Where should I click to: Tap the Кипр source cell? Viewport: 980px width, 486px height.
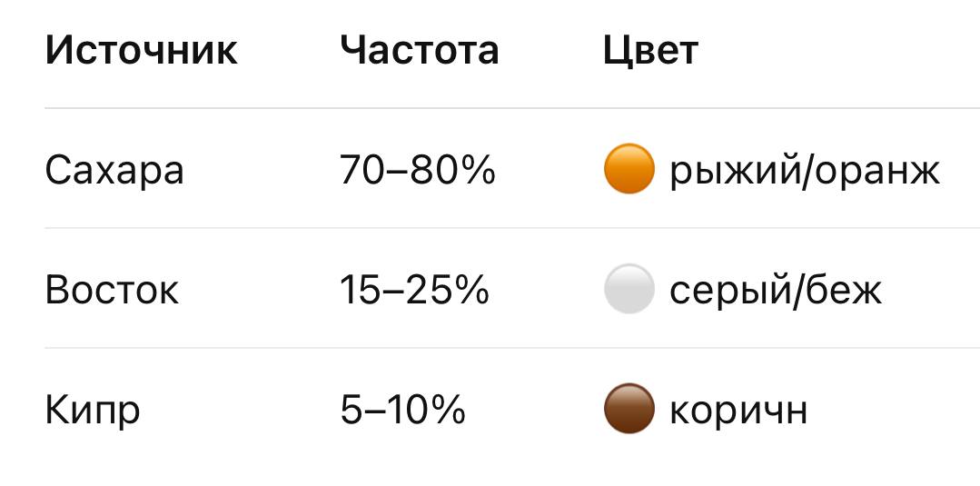(93, 410)
